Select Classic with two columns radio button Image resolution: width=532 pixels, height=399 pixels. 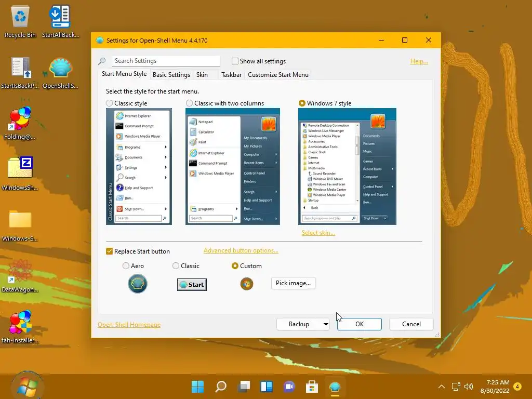pyautogui.click(x=189, y=103)
